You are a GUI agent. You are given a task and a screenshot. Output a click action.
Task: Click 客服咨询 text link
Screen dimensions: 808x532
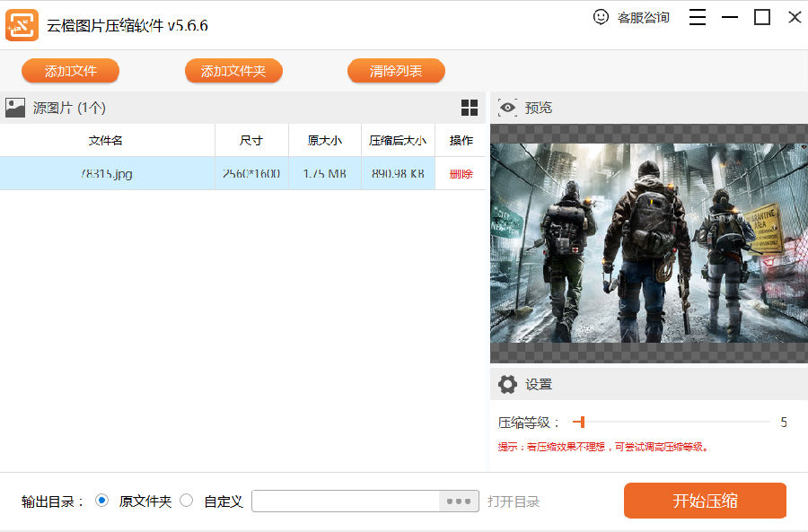(x=643, y=18)
